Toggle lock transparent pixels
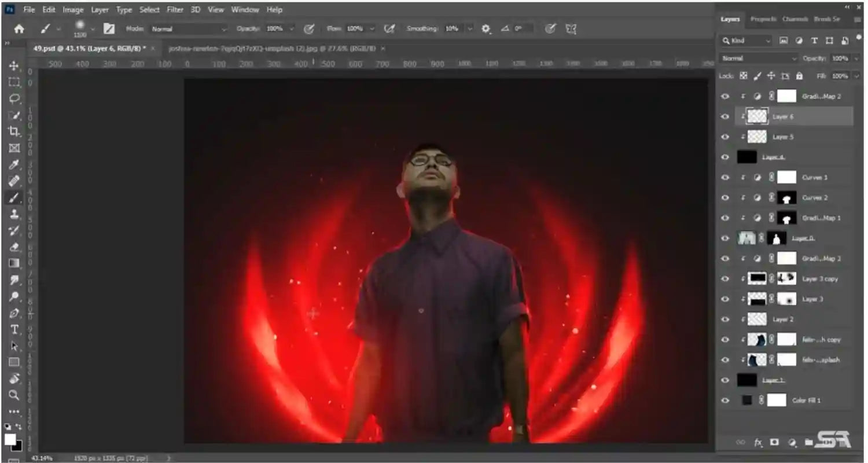Image resolution: width=868 pixels, height=463 pixels. pos(744,76)
